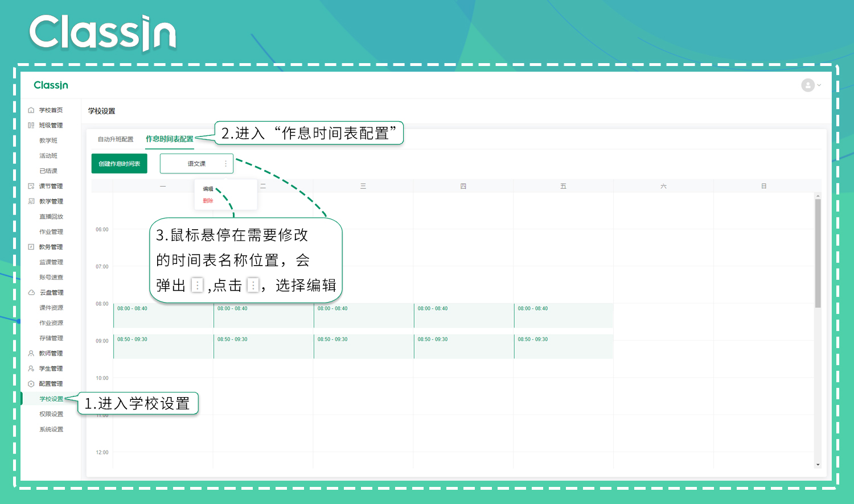Image resolution: width=854 pixels, height=504 pixels.
Task: Collapse the 配置管理 menu group
Action: [51, 384]
